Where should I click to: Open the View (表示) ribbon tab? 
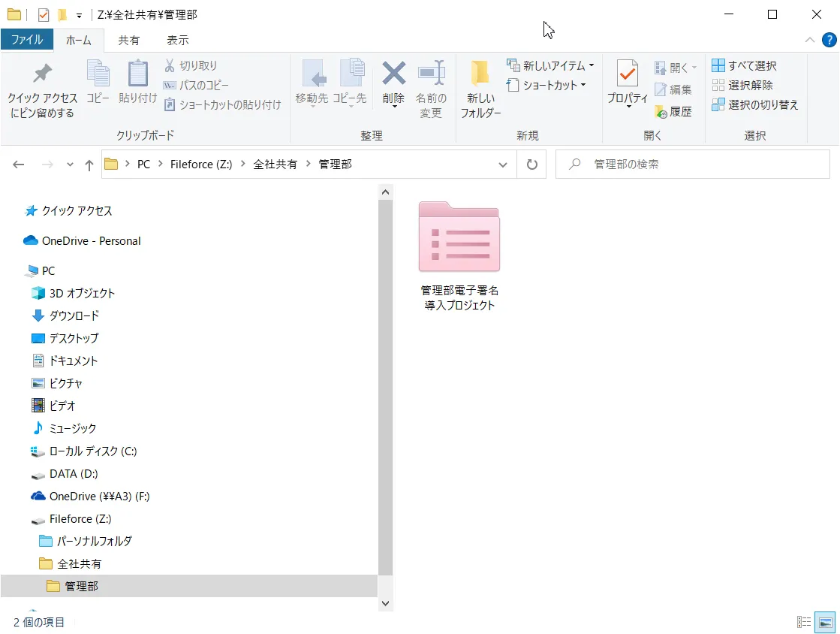tap(178, 40)
